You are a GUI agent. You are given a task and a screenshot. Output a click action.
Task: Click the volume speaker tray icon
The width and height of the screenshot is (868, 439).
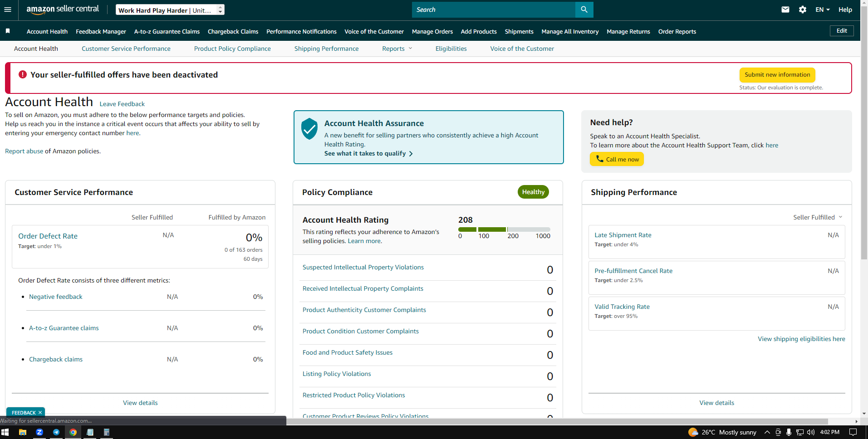(811, 432)
